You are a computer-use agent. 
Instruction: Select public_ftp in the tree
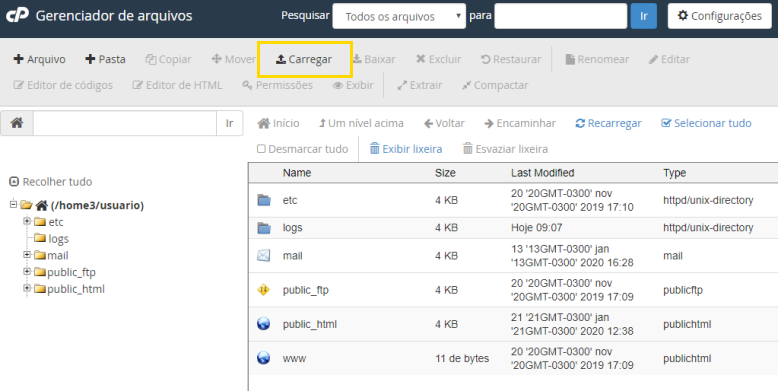pyautogui.click(x=71, y=272)
